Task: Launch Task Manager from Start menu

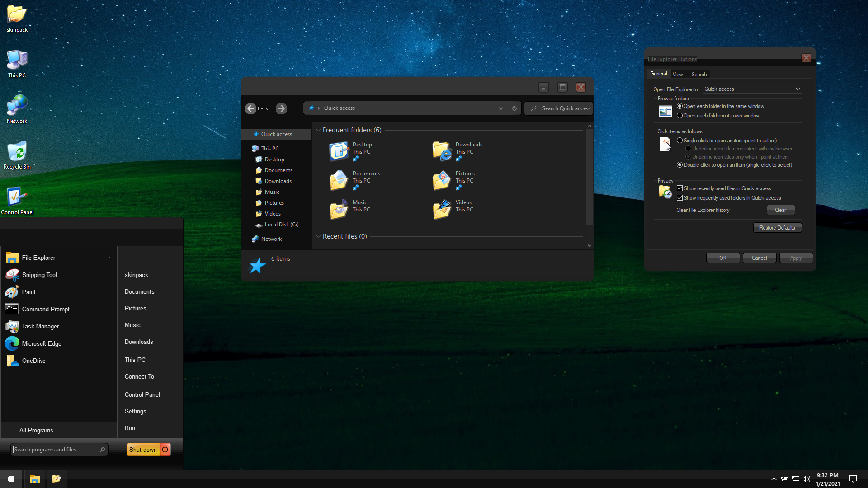Action: [40, 326]
